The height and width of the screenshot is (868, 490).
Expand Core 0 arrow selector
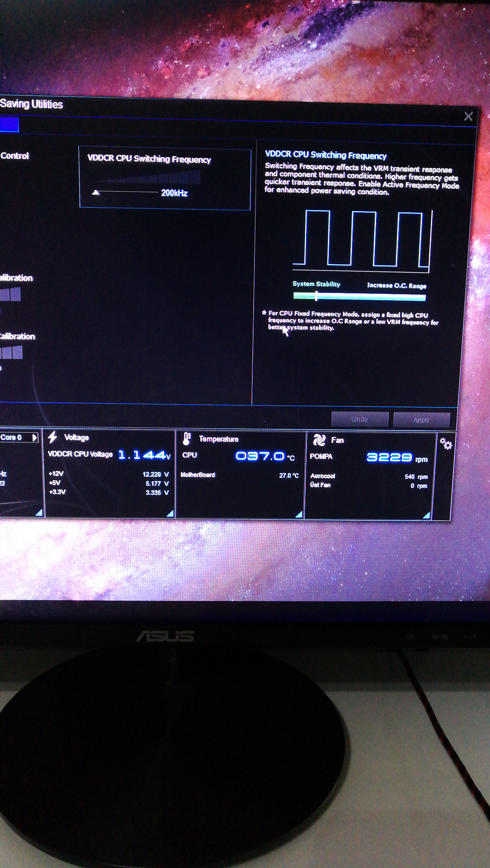point(34,437)
